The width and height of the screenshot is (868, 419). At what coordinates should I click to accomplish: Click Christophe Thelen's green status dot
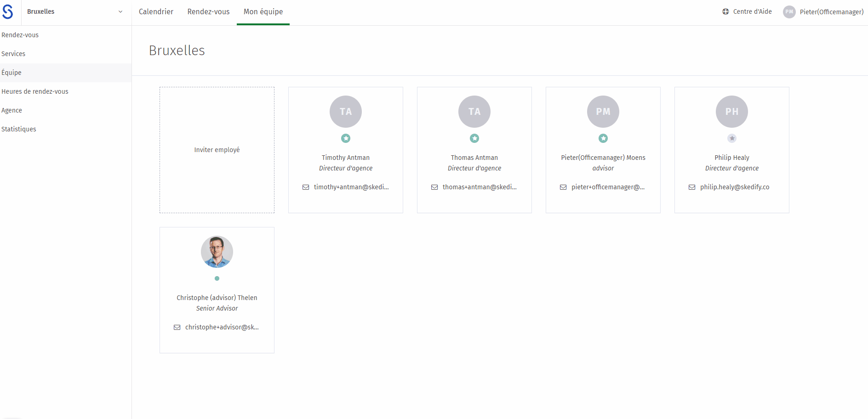[217, 278]
